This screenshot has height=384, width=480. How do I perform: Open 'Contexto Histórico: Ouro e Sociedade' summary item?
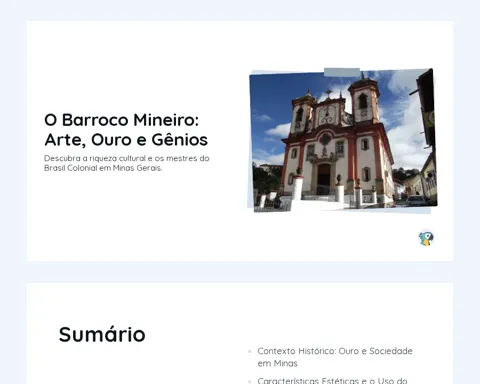pyautogui.click(x=335, y=351)
